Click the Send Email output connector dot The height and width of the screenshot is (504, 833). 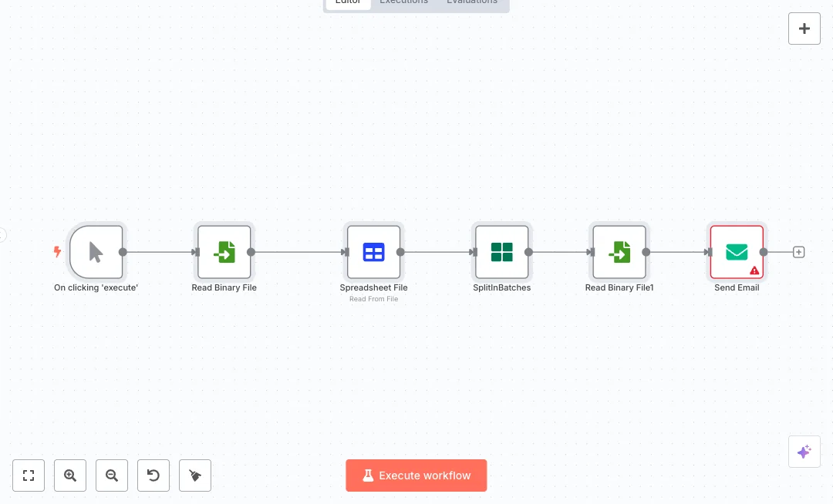point(764,252)
